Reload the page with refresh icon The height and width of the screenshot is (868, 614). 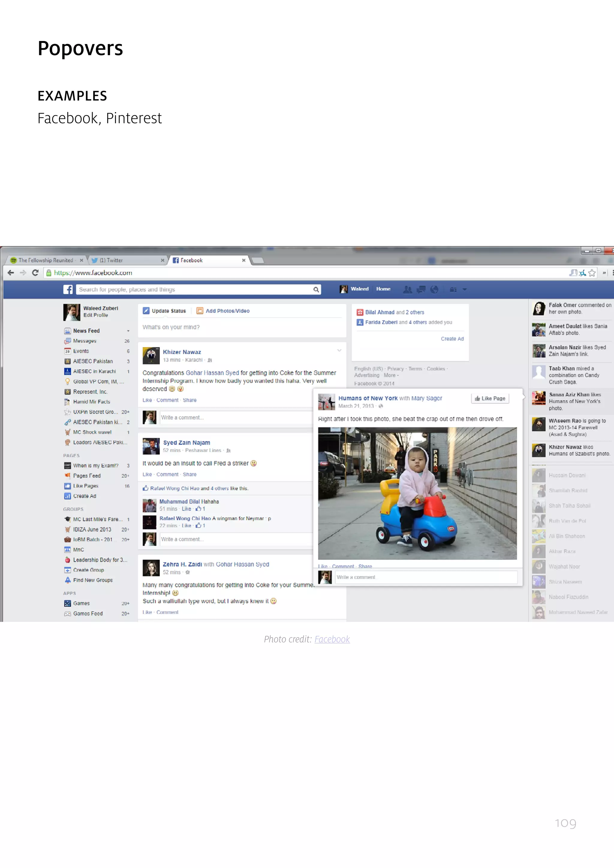pos(35,273)
